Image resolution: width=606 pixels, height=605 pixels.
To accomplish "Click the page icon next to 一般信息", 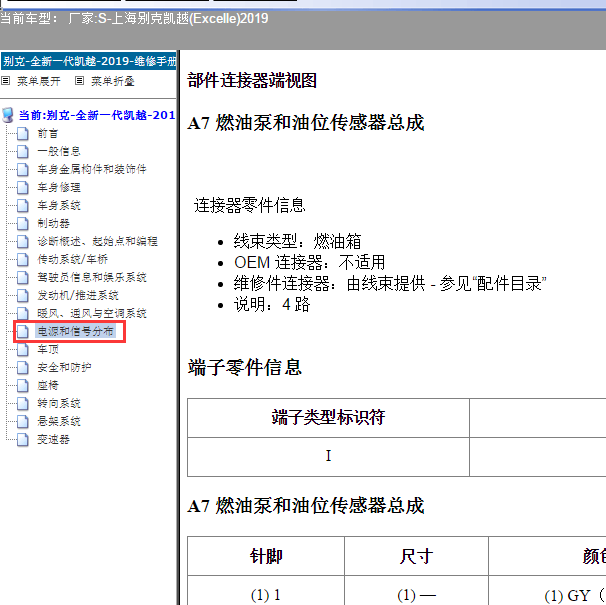I will tap(23, 151).
